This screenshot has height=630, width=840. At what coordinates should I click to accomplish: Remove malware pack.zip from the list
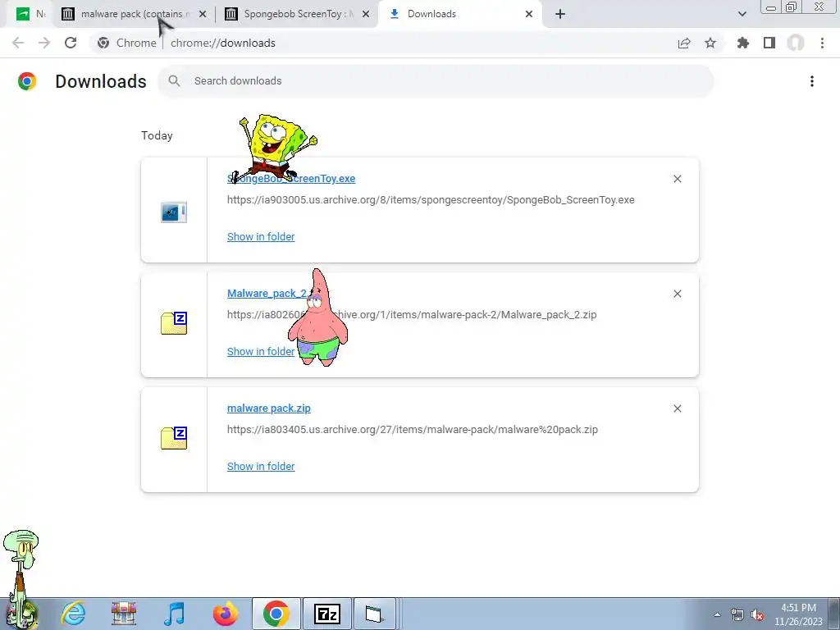point(678,409)
